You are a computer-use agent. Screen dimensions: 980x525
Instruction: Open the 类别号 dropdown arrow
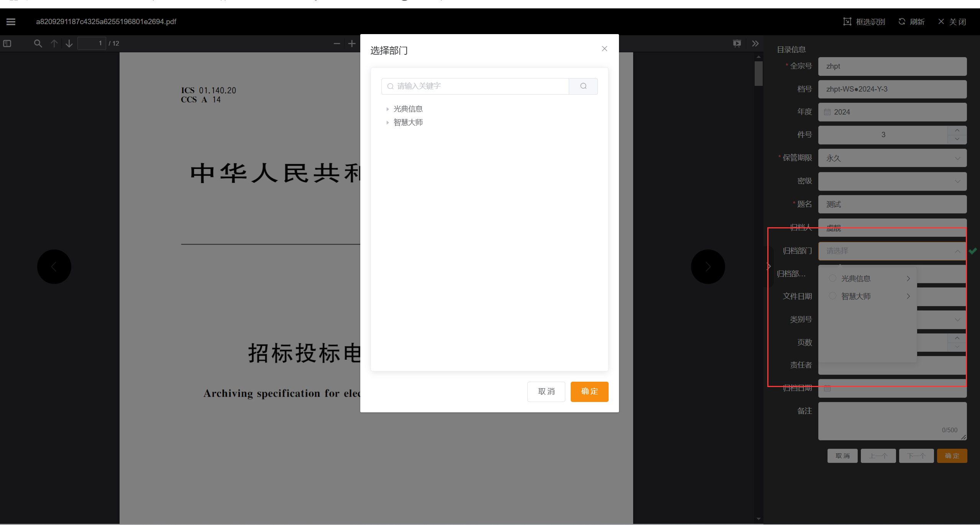[x=957, y=320]
